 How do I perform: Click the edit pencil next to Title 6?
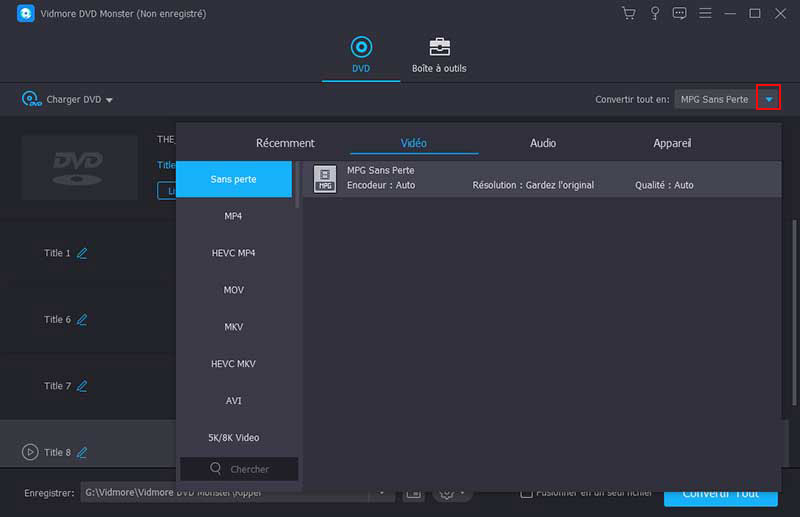pos(82,320)
